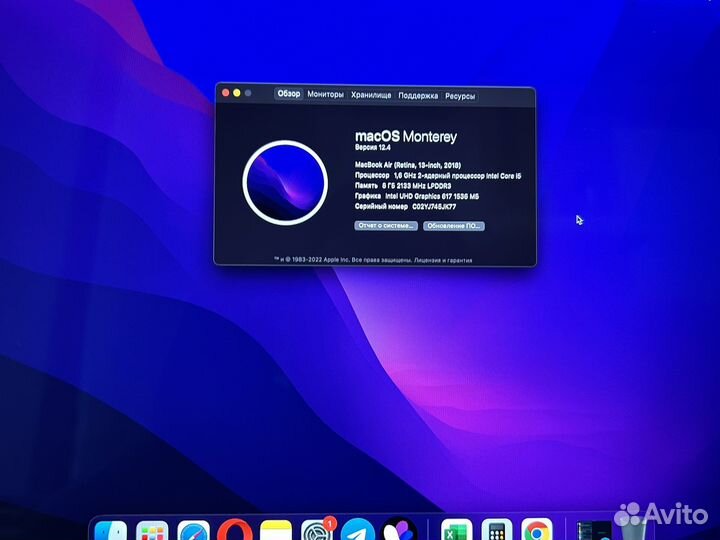Click MacBook Air (Retina, 13-inch, 2018) text

coord(408,165)
